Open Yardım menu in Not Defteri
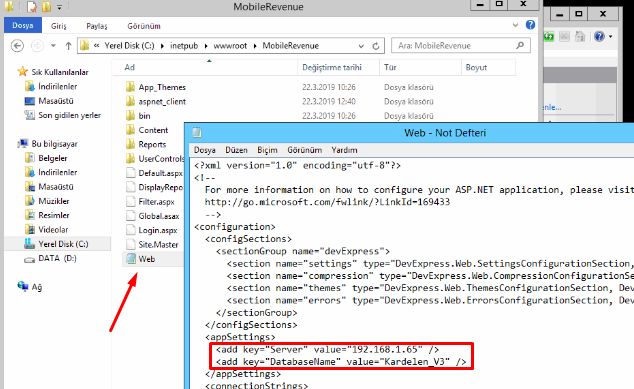Image resolution: width=634 pixels, height=389 pixels. (x=344, y=150)
